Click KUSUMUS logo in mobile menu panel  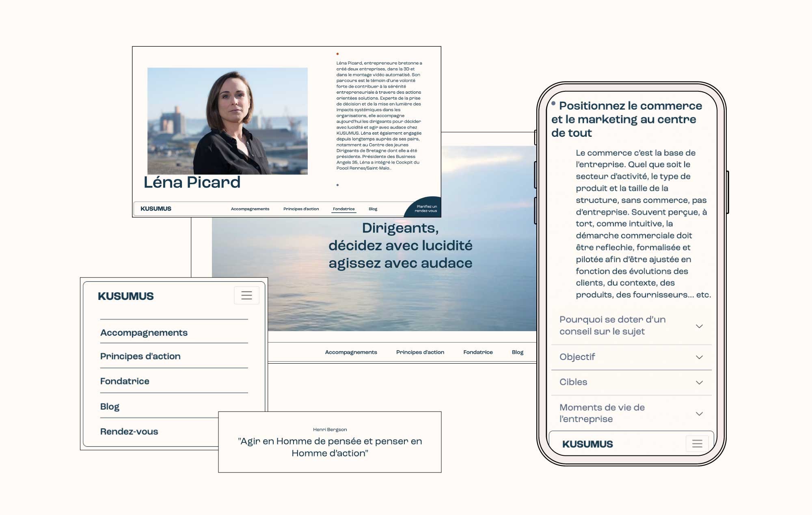click(126, 296)
